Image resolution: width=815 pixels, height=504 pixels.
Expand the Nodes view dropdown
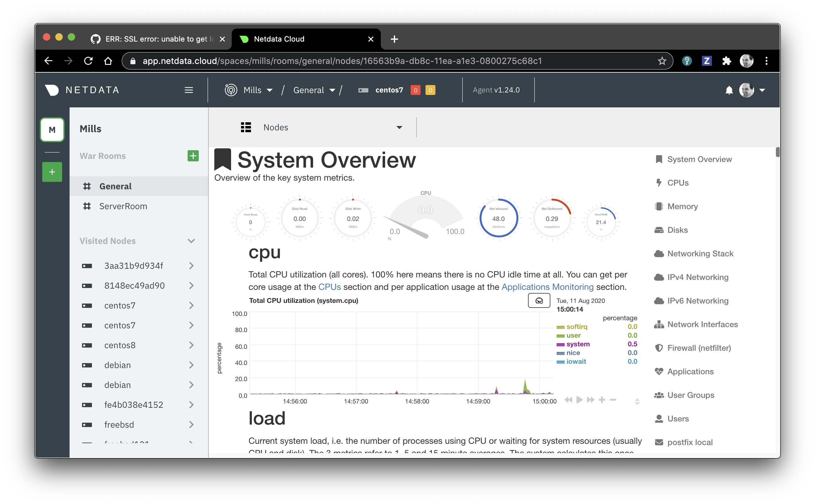pos(400,127)
